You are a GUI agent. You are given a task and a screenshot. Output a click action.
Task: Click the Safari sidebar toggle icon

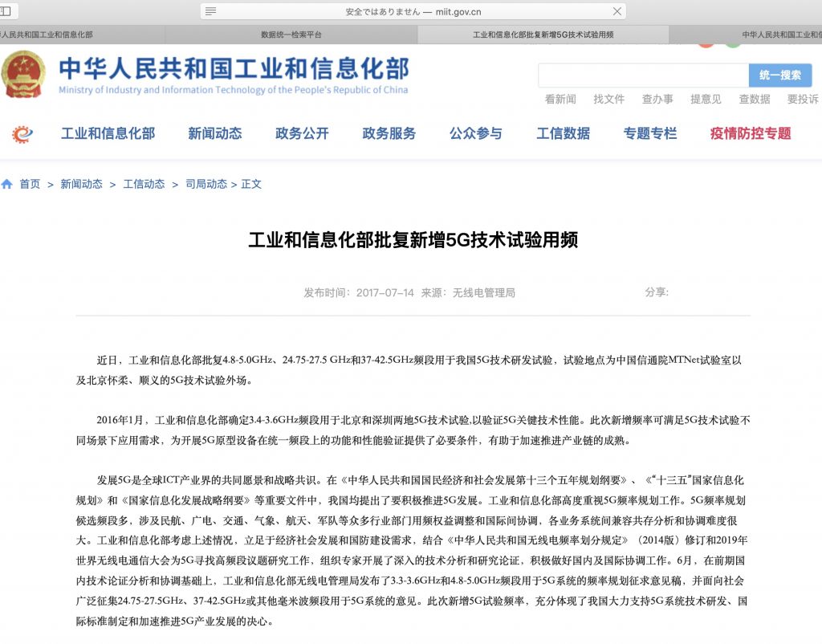coord(6,11)
